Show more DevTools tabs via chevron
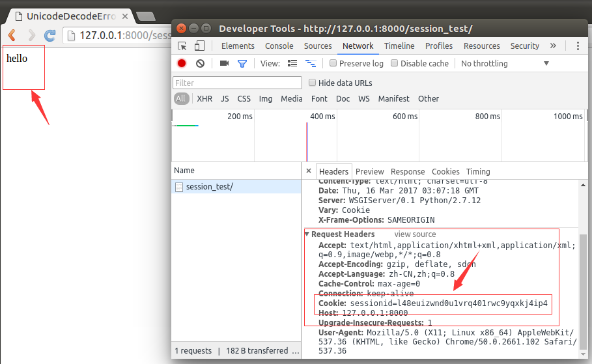This screenshot has width=592, height=364. pyautogui.click(x=553, y=46)
